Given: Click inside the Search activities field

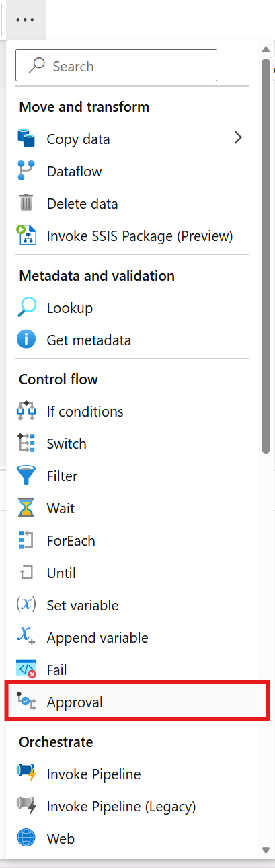Looking at the screenshot, I should pyautogui.click(x=116, y=66).
